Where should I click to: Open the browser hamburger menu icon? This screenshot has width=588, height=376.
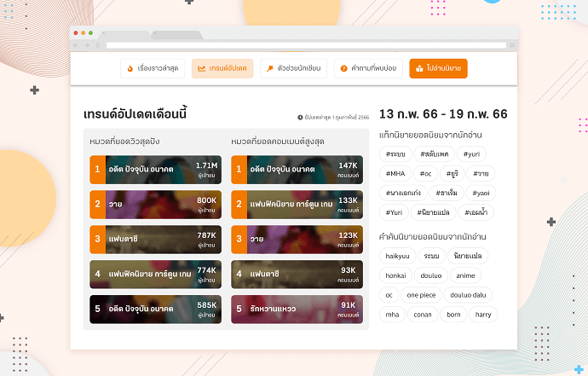[511, 44]
